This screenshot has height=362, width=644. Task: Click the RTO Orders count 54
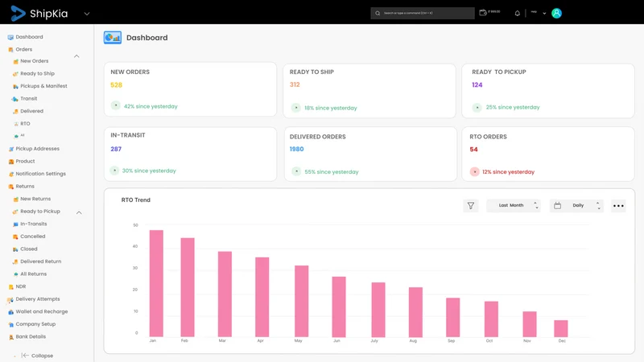(473, 150)
